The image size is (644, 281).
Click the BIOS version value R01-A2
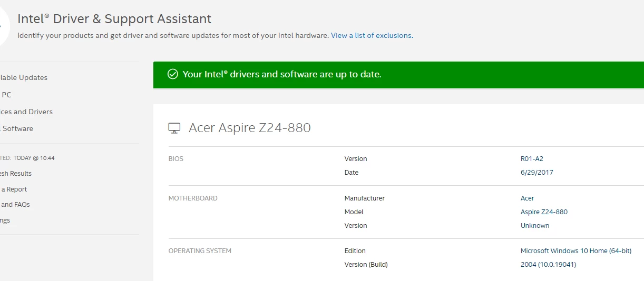[x=532, y=158]
